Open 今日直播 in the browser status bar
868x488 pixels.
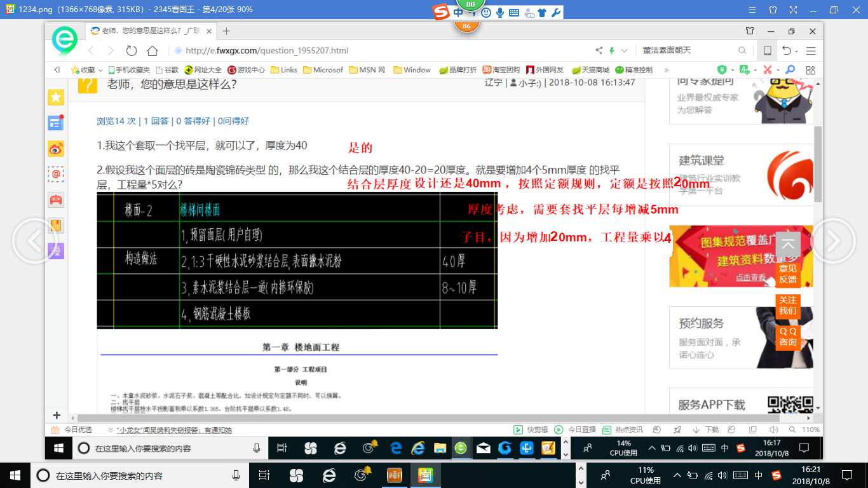575,430
